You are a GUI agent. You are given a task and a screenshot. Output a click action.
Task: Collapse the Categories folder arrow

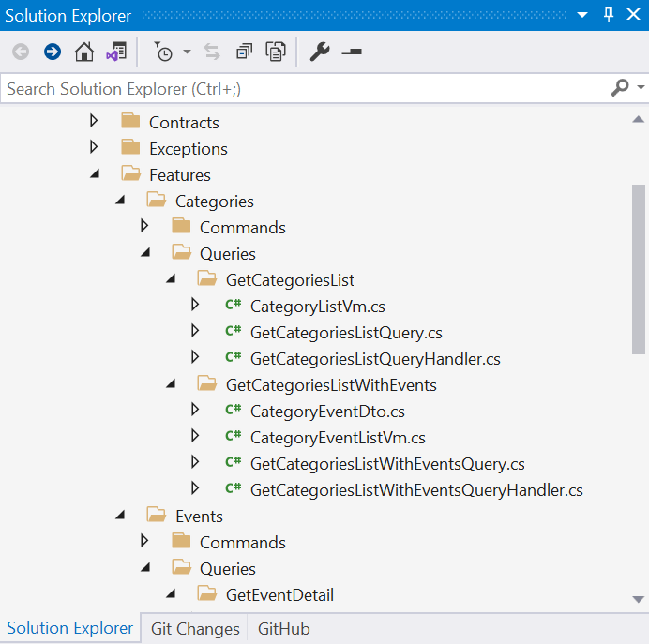click(x=120, y=201)
